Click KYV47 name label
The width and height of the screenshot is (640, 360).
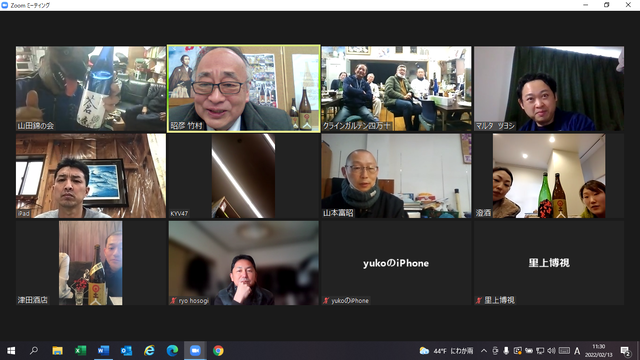click(x=179, y=213)
